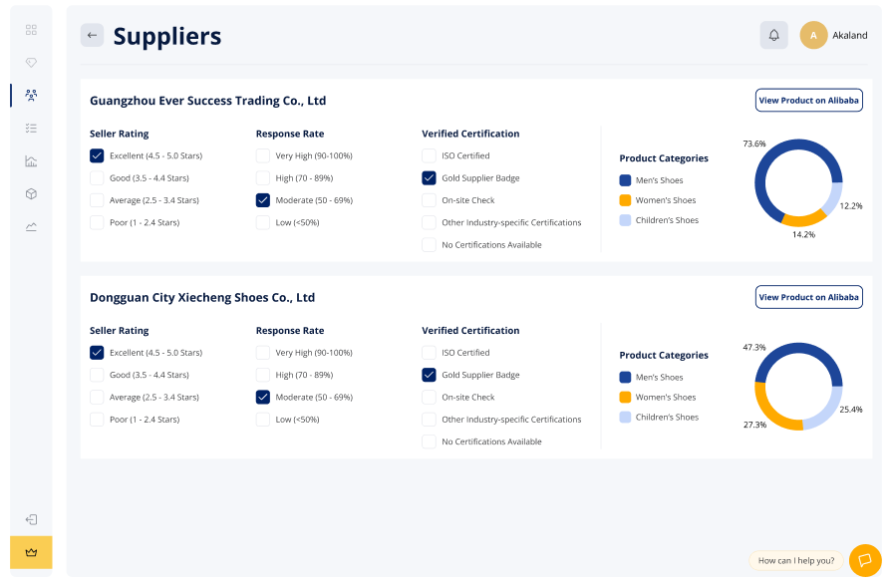Tick Very High response rate for Guangzhou supplier
Viewport: 893px width, 588px height.
click(263, 155)
